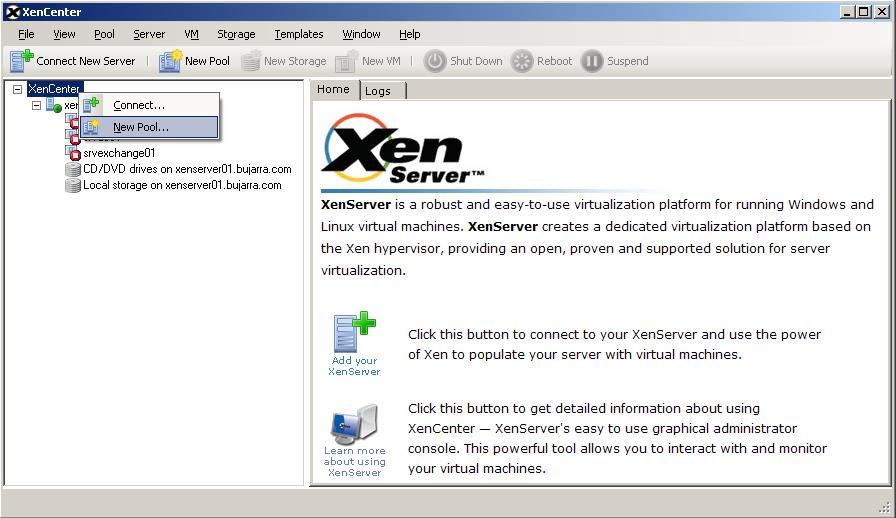Open the Templates menu
The width and height of the screenshot is (896, 518).
(299, 34)
